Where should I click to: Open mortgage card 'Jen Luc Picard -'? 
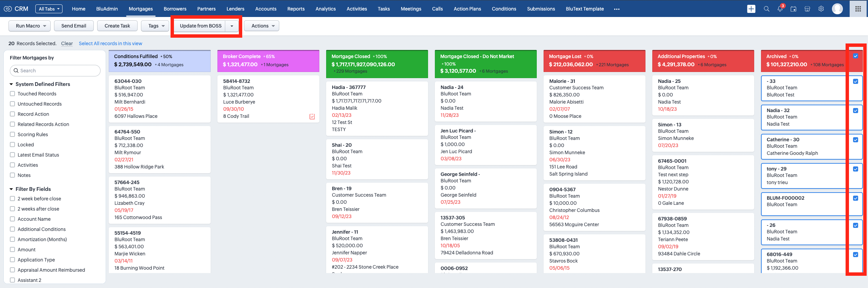click(x=486, y=145)
